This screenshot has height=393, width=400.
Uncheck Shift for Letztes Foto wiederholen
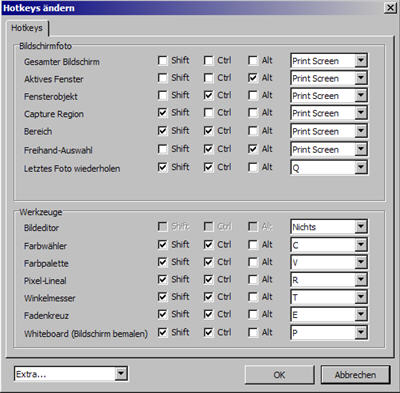(162, 167)
